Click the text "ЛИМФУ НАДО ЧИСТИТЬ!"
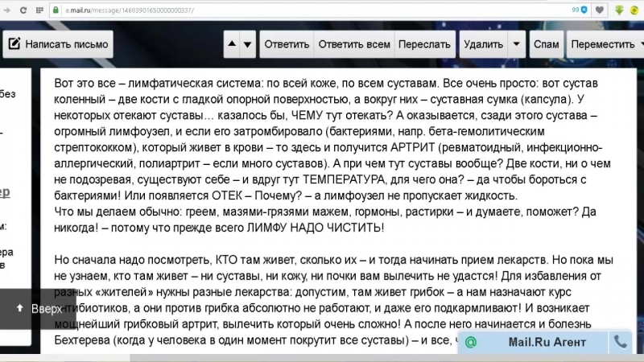 [x=316, y=228]
